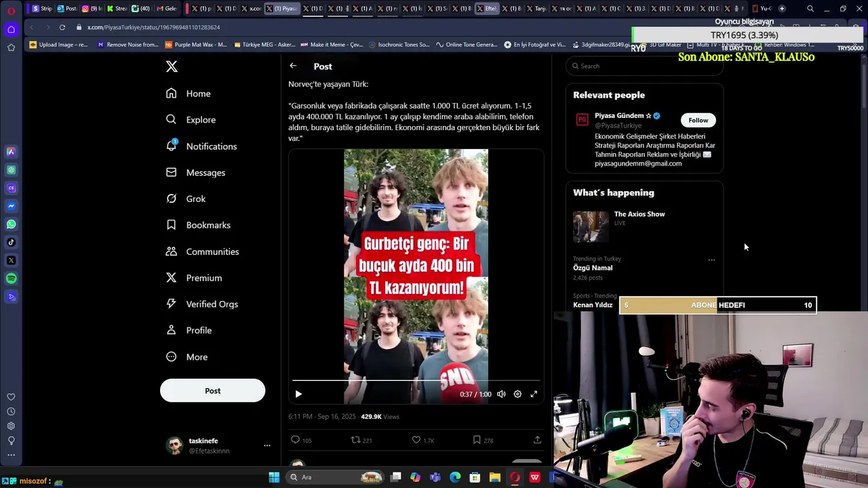The image size is (868, 488).
Task: Click The Axios Show thumbnail
Action: point(591,226)
